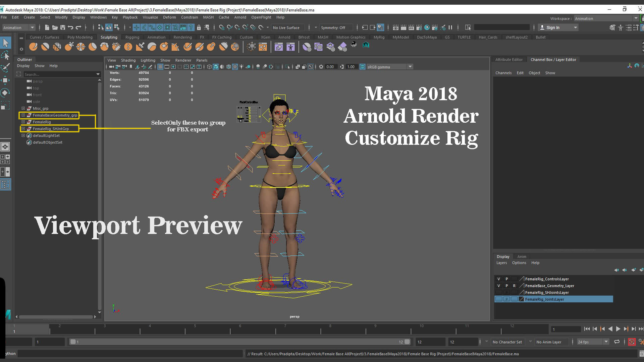Select the arrow Select tool in toolbox
This screenshot has height=362, width=644.
tap(6, 43)
